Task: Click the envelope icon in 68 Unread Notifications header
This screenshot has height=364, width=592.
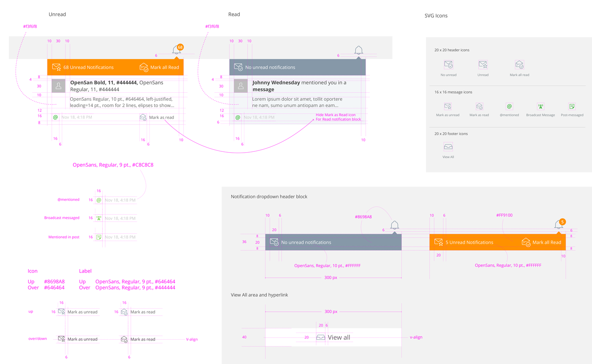Action: (56, 67)
